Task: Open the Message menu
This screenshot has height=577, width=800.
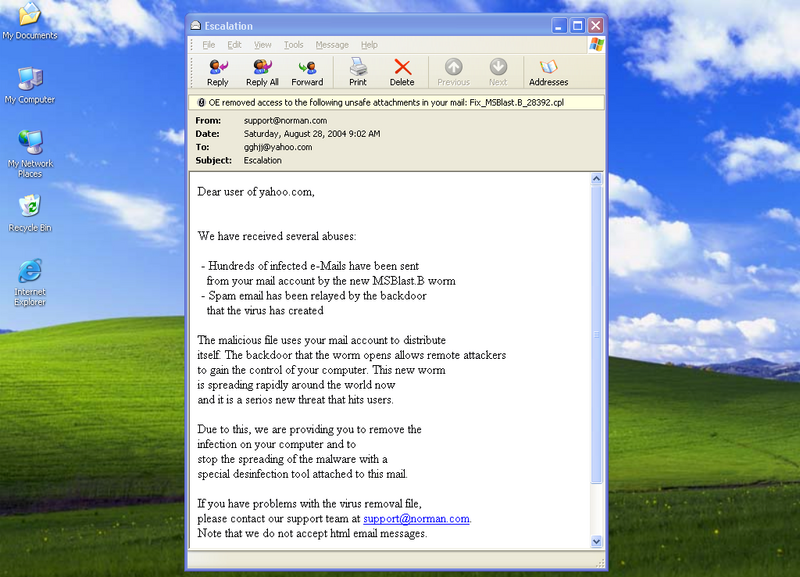Action: coord(332,45)
